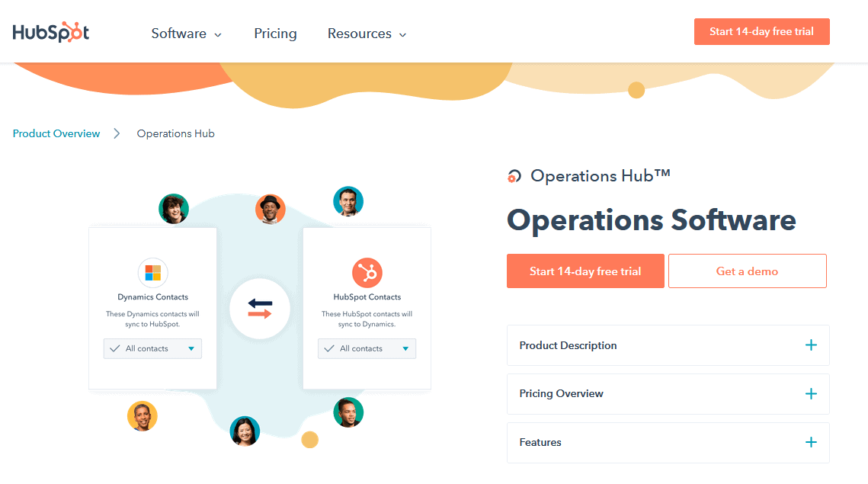Click 'These Dynamics contacts will sync' text

click(x=152, y=319)
